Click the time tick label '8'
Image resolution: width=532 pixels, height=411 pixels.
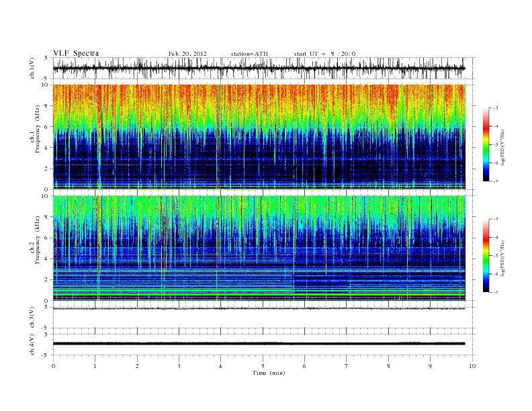[388, 366]
